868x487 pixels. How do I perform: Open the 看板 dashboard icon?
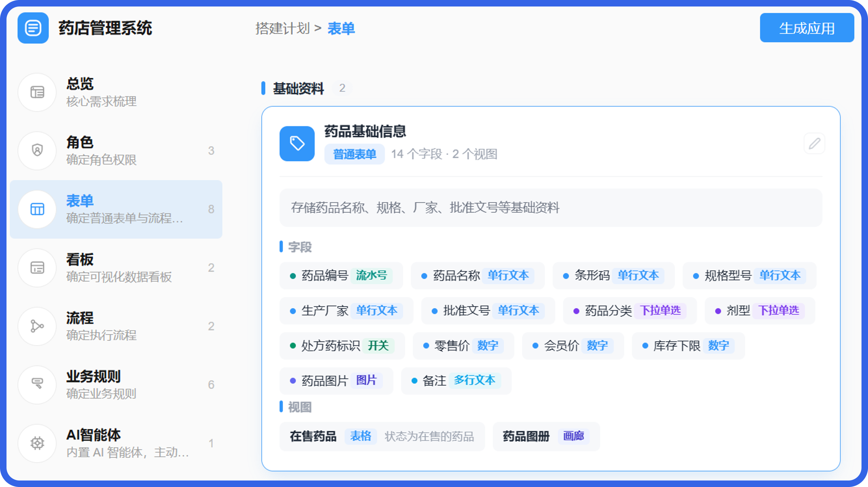pos(37,268)
